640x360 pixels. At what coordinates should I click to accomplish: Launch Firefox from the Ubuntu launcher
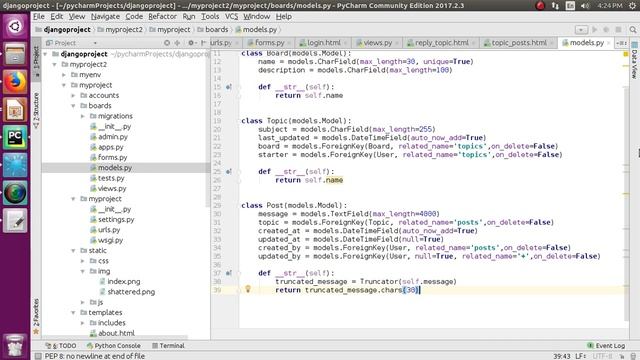coord(15,82)
